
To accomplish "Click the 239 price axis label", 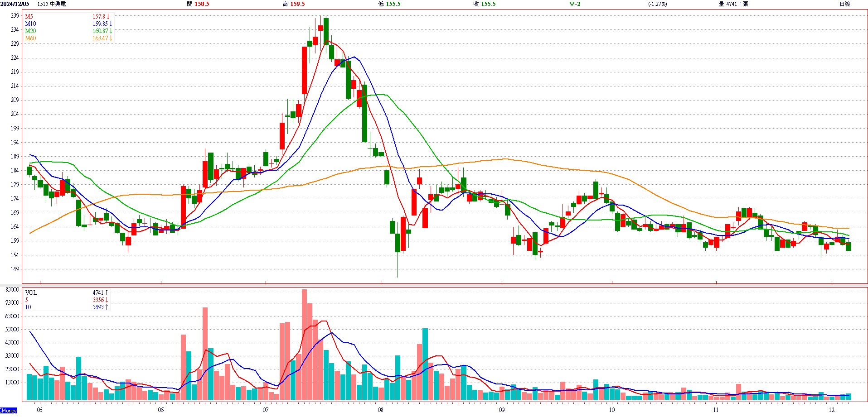I will [x=15, y=15].
